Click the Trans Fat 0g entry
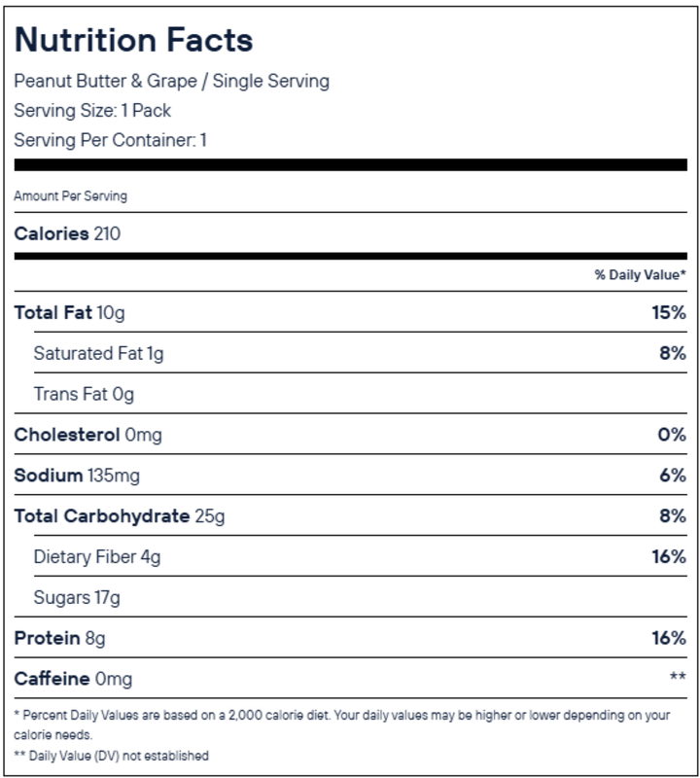Image resolution: width=700 pixels, height=778 pixels. [83, 394]
